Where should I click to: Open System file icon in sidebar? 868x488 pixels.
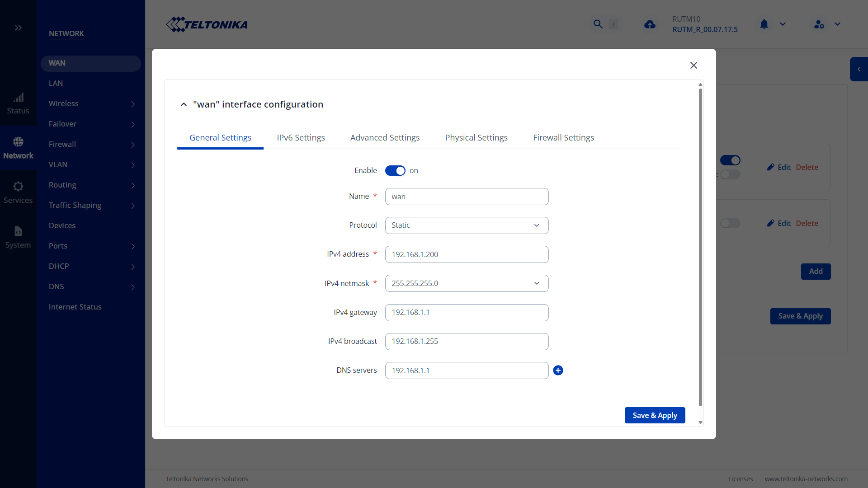pyautogui.click(x=18, y=231)
